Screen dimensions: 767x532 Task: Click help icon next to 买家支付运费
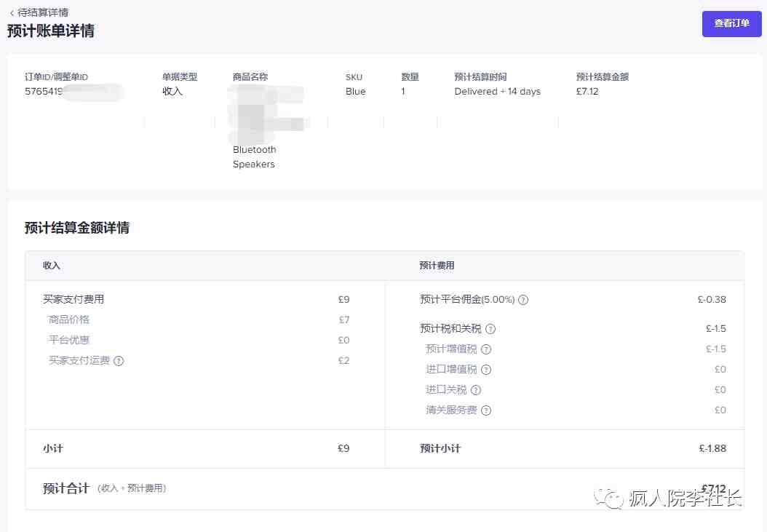(119, 361)
